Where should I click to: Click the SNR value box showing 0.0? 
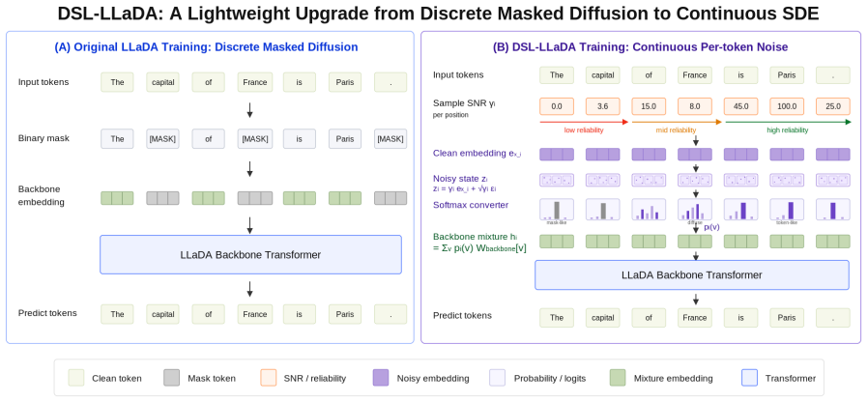tap(557, 105)
